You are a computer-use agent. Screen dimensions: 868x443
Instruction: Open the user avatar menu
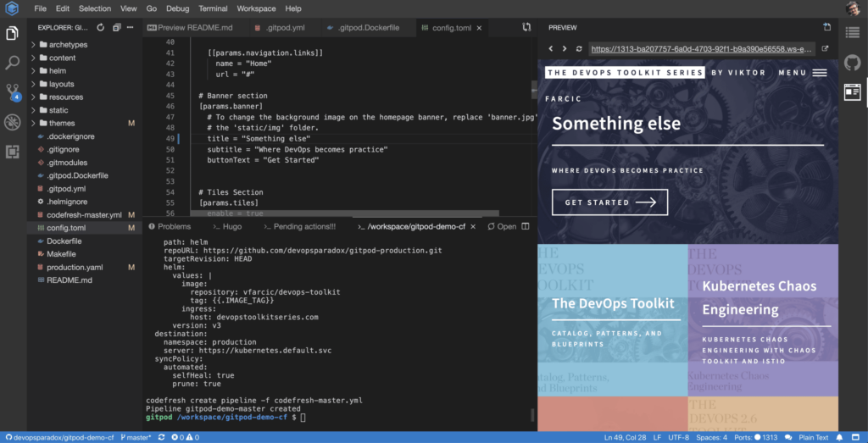tap(853, 8)
